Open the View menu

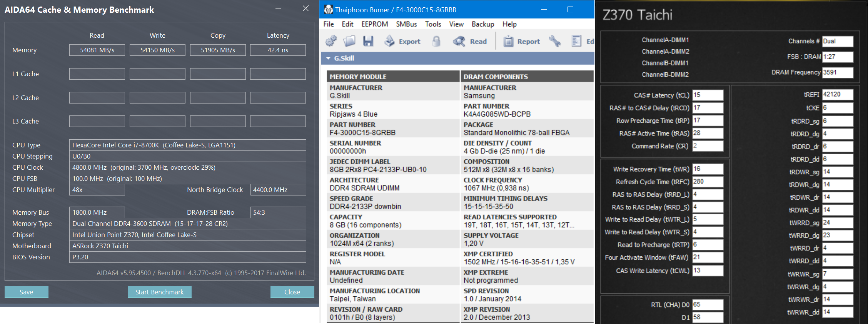pyautogui.click(x=456, y=24)
